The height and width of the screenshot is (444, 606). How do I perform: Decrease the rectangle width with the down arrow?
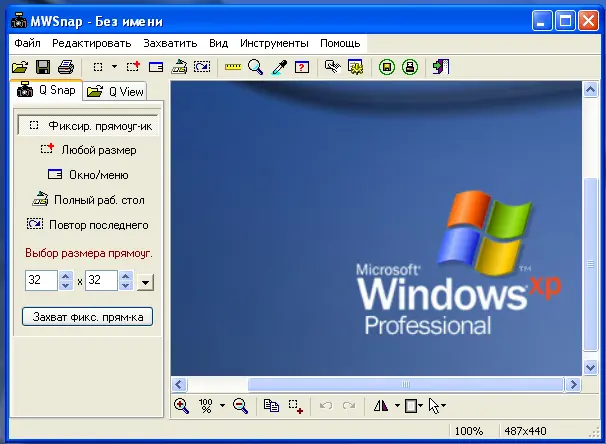[x=66, y=286]
